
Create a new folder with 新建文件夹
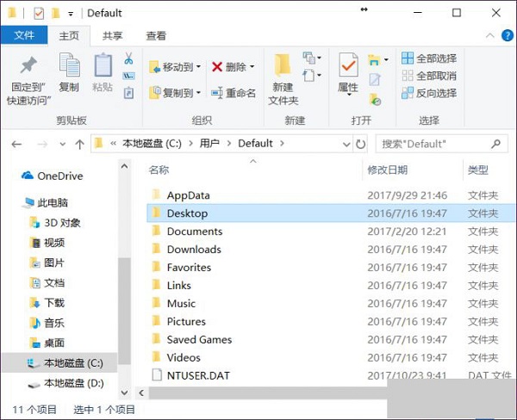pyautogui.click(x=283, y=79)
